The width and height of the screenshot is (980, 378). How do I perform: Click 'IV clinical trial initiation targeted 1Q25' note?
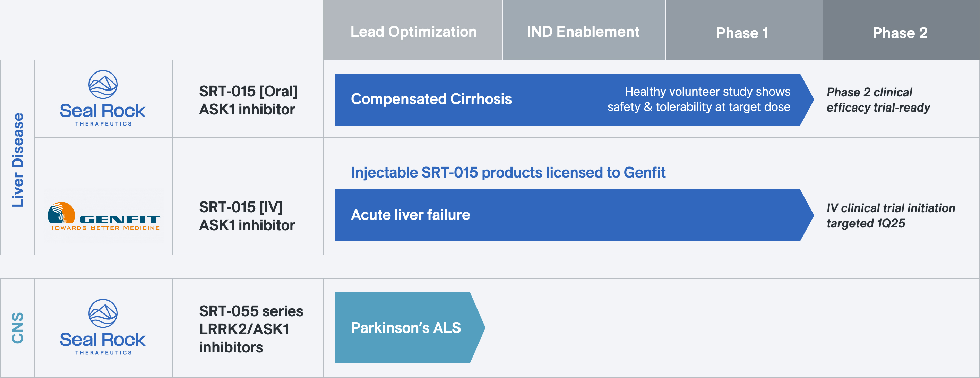891,216
